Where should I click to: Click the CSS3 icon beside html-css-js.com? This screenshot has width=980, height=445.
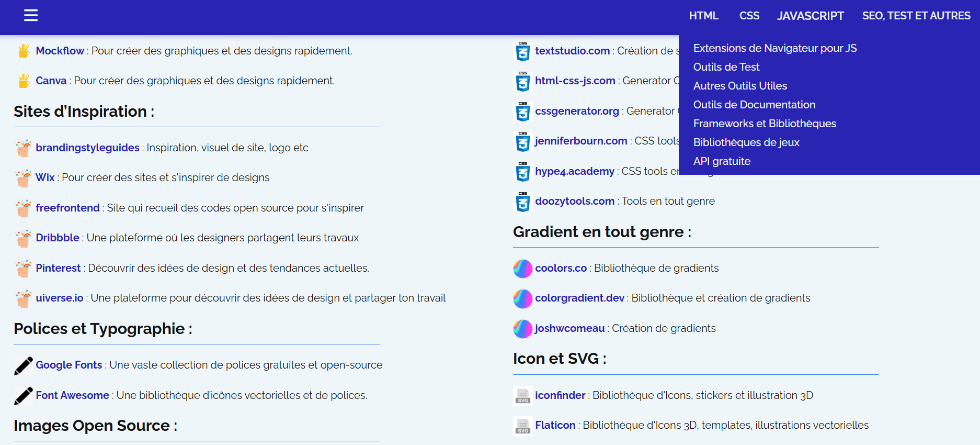[x=523, y=81]
